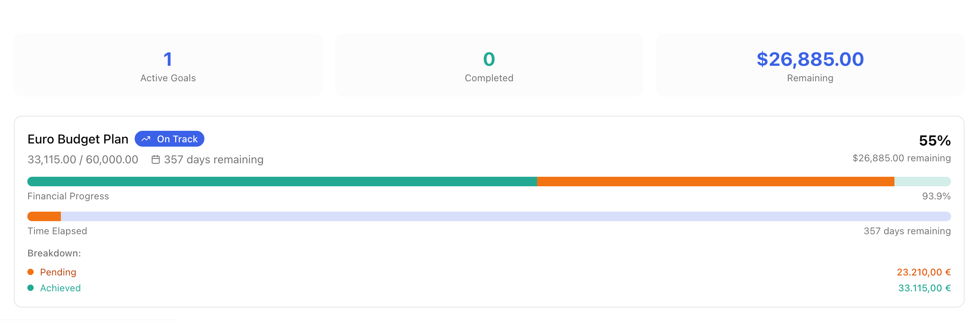Click the calendar icon beside days remaining

[x=155, y=159]
